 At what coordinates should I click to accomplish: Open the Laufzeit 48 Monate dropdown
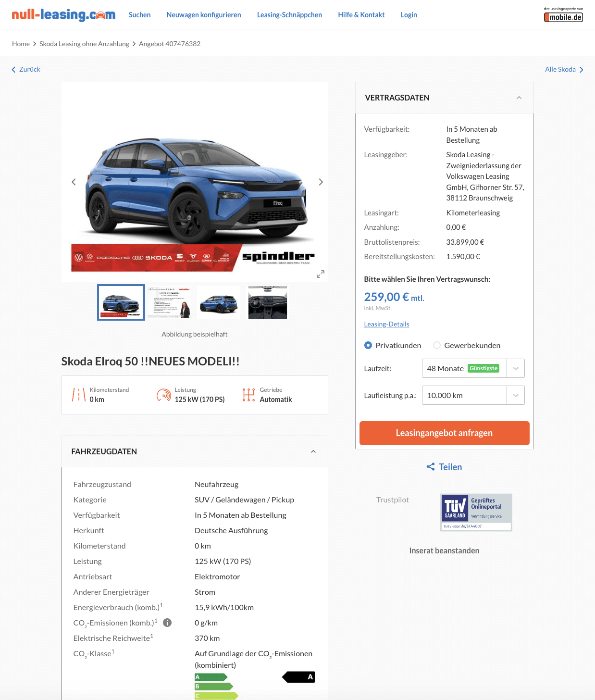tap(473, 368)
